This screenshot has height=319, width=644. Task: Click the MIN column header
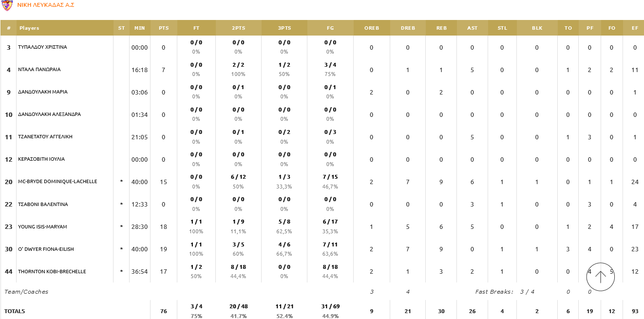140,28
